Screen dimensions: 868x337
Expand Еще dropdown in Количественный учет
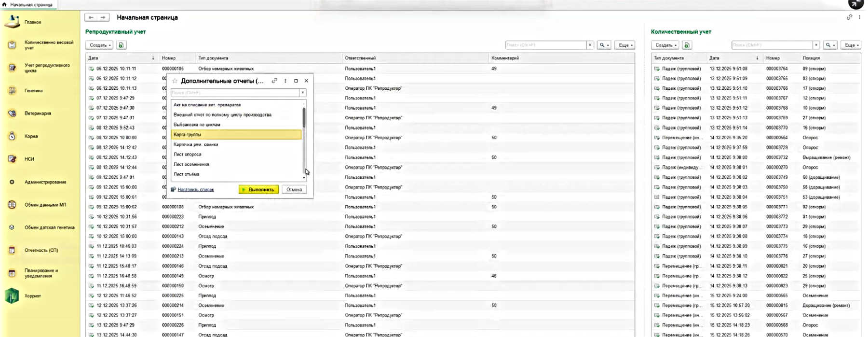pyautogui.click(x=851, y=45)
